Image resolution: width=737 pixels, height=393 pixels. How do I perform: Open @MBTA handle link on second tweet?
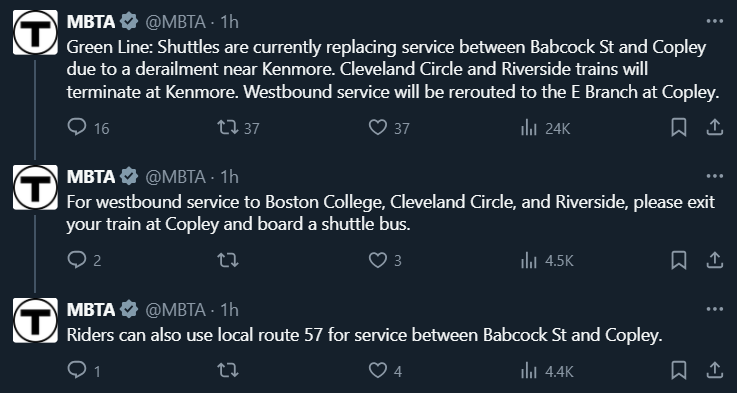pyautogui.click(x=175, y=177)
